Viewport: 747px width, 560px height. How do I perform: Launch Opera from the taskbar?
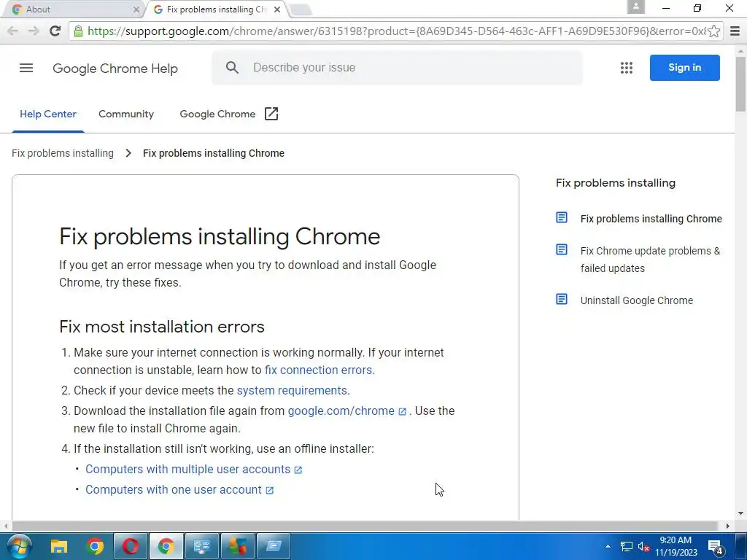click(x=131, y=546)
